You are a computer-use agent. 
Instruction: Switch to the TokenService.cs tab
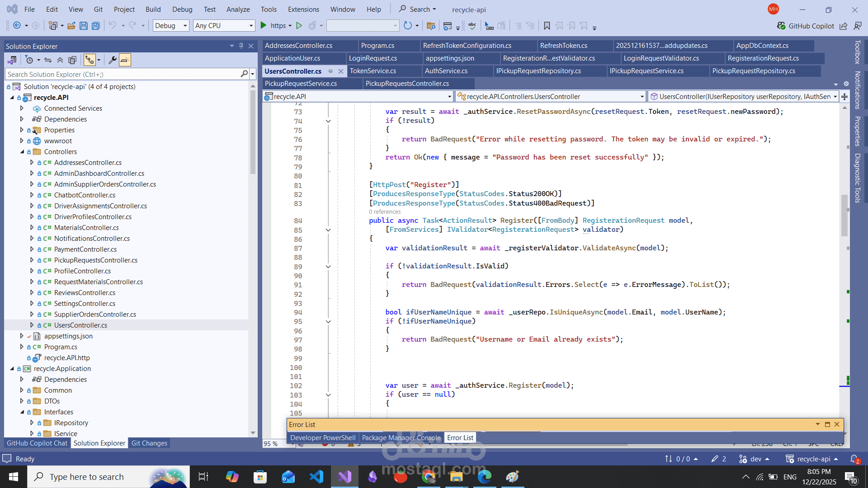pos(373,71)
